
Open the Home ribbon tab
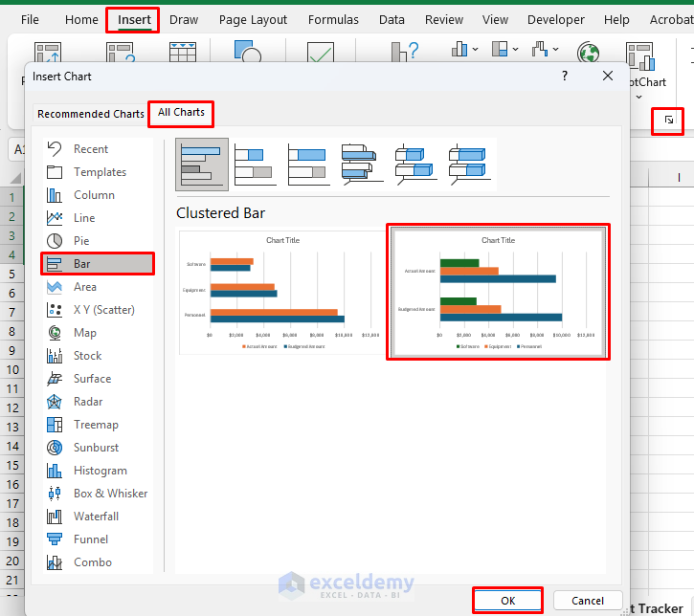tap(81, 20)
